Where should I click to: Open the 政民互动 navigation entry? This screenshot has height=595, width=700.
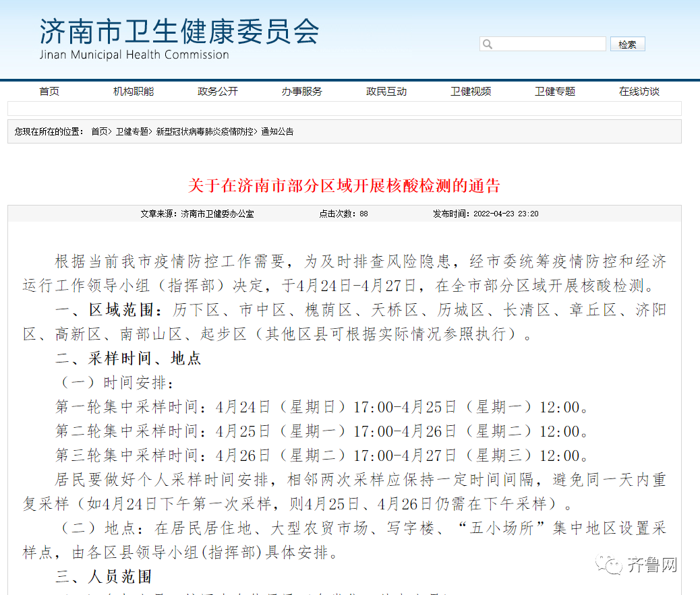tap(386, 91)
